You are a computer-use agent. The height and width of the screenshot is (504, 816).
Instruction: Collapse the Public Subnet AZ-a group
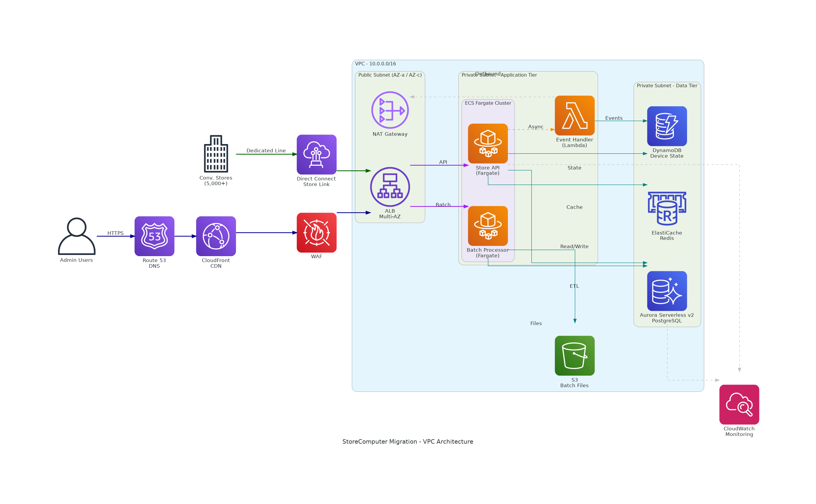tap(390, 75)
